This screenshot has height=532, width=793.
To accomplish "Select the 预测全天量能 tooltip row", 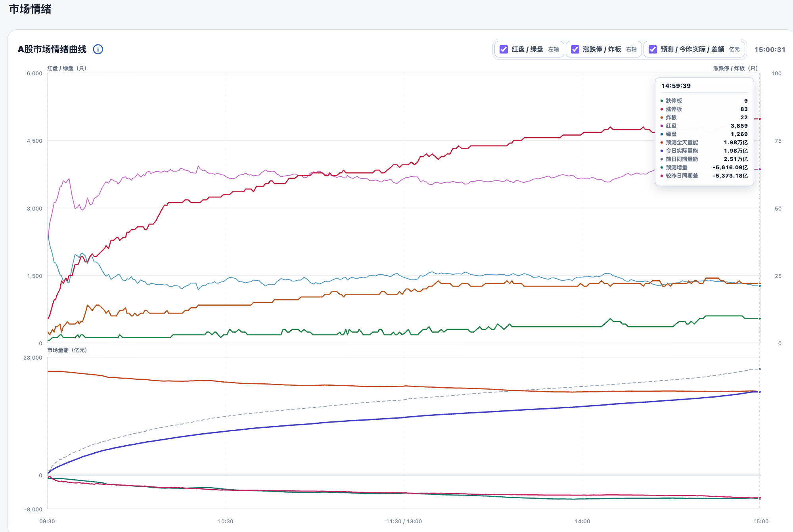I will [704, 142].
